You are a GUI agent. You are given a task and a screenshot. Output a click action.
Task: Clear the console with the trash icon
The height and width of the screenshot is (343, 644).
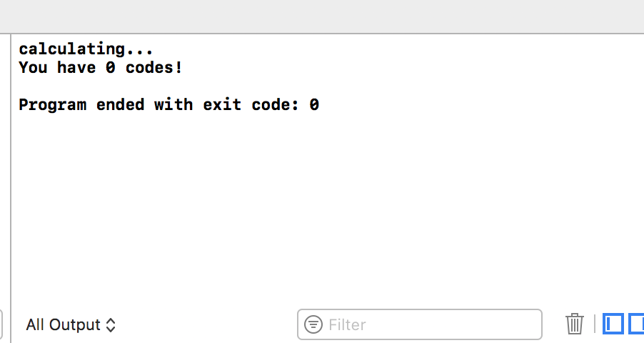(574, 324)
